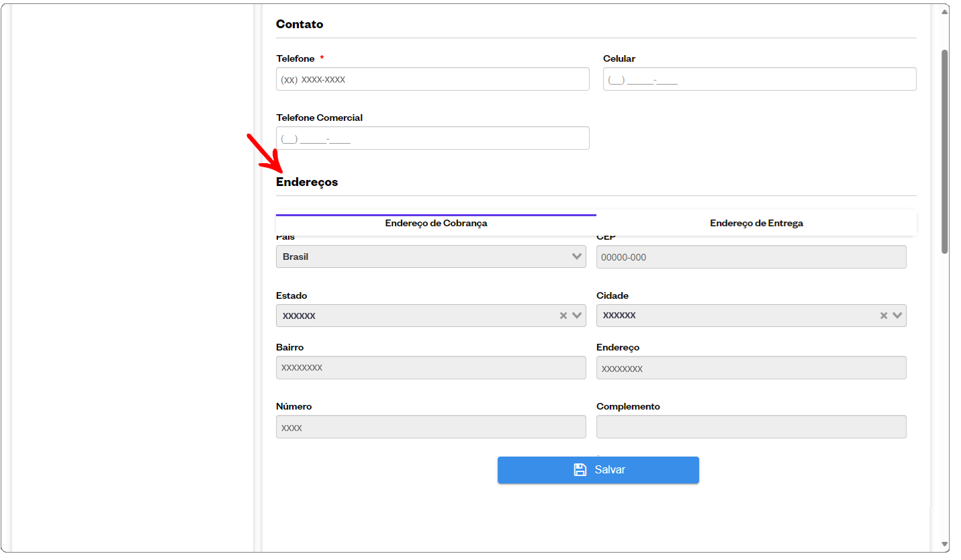Viewport: 961px width, 560px height.
Task: Focus the Celular input field
Action: (x=759, y=79)
